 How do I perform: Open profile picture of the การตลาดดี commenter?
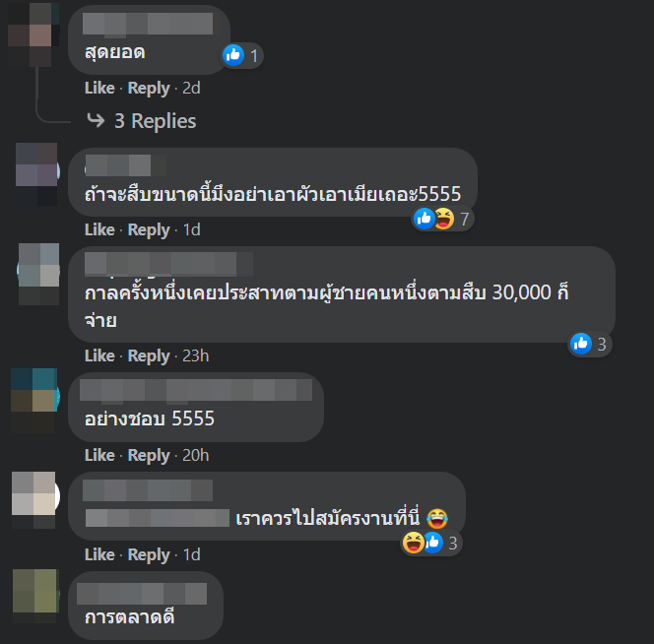click(35, 596)
